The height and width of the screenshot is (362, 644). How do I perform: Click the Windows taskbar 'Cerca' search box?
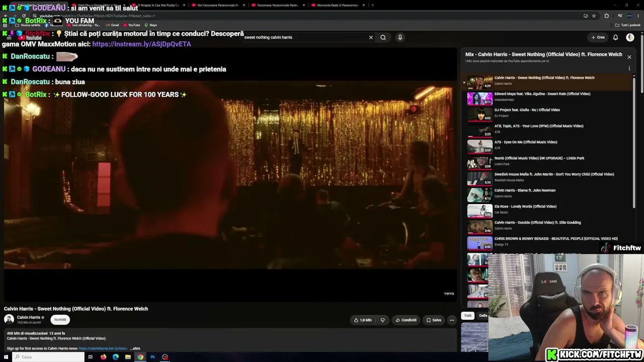(x=48, y=357)
